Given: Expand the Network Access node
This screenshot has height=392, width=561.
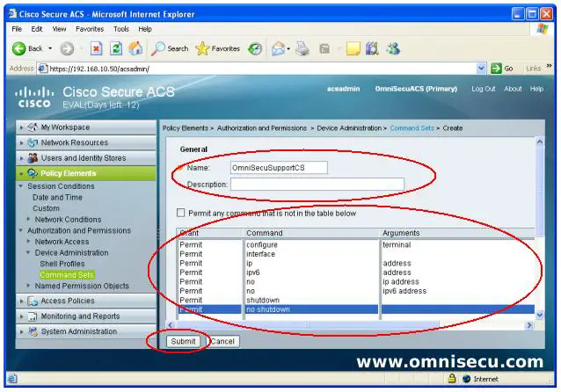Looking at the screenshot, I should click(x=29, y=242).
